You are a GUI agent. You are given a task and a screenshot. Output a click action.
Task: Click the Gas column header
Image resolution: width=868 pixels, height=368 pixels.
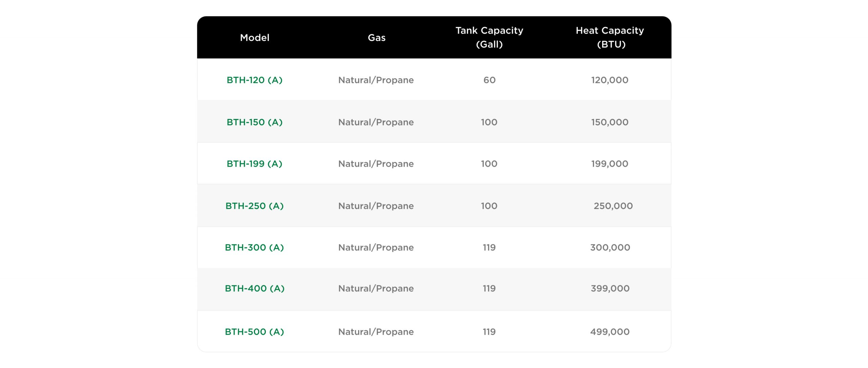376,38
